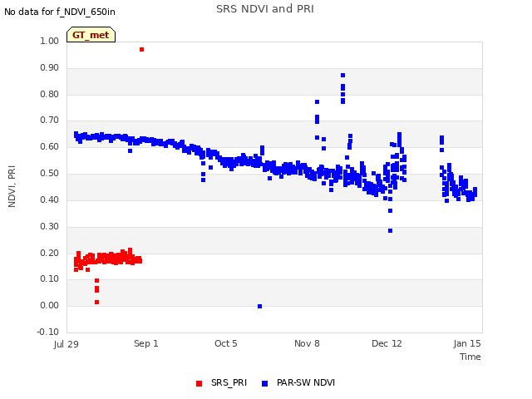Click the 'Jul 29' x-axis label

point(66,344)
